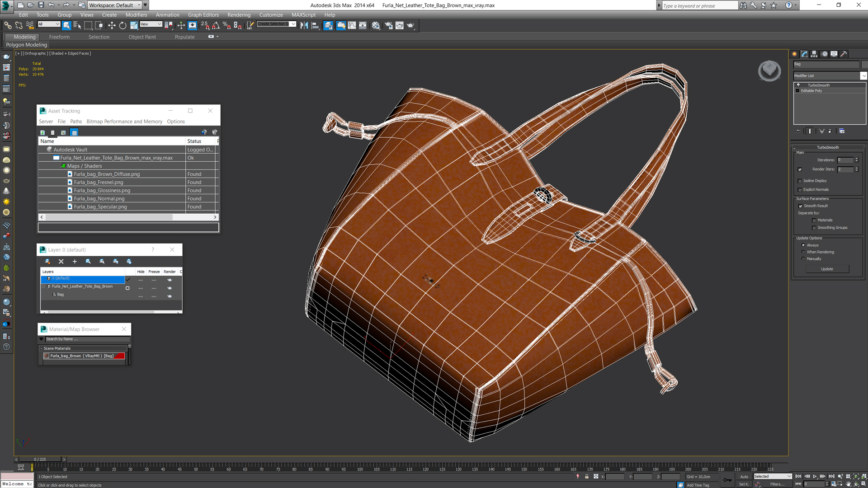Click the Polygon Modeling panel button
Viewport: 868px width, 488px height.
26,45
